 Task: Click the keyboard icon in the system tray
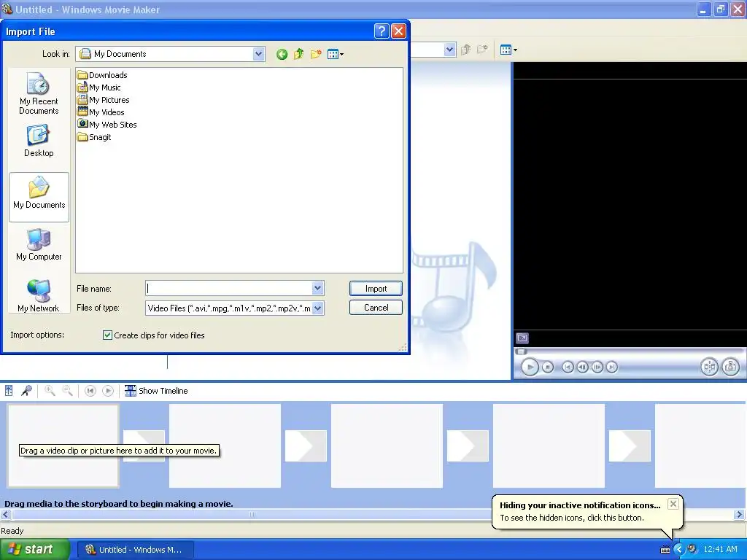[665, 550]
